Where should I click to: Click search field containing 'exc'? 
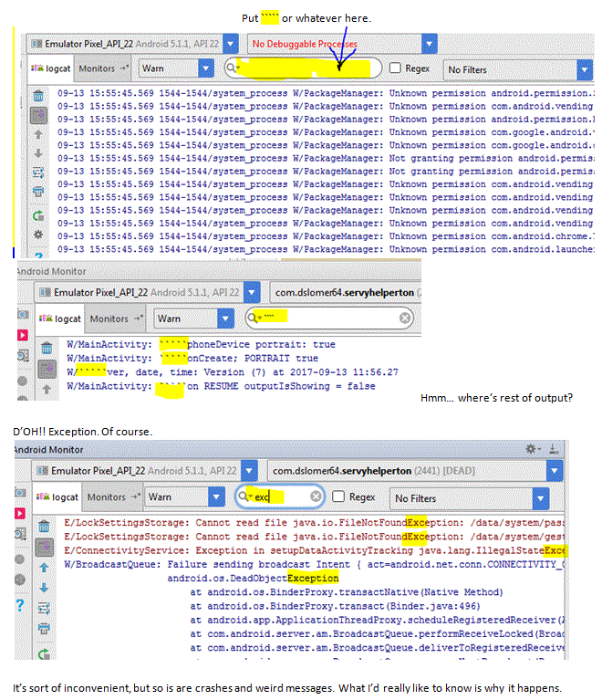click(x=280, y=496)
